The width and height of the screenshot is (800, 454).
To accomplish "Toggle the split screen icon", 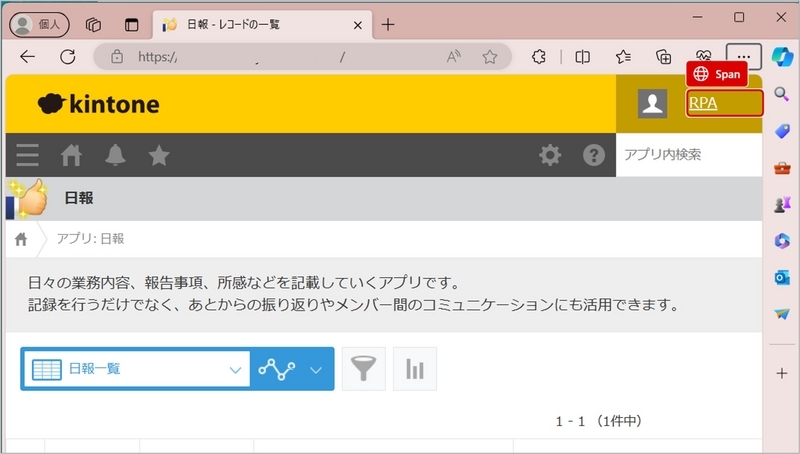I will [x=583, y=57].
